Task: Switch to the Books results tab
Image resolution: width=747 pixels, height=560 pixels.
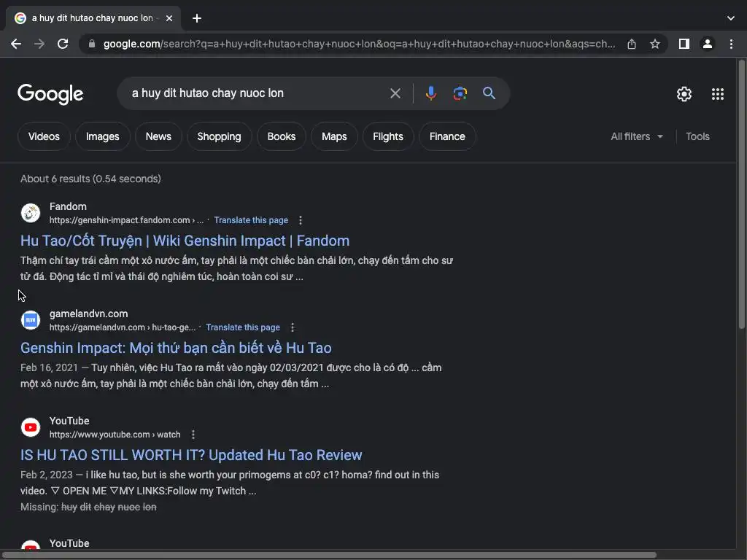Action: (281, 136)
